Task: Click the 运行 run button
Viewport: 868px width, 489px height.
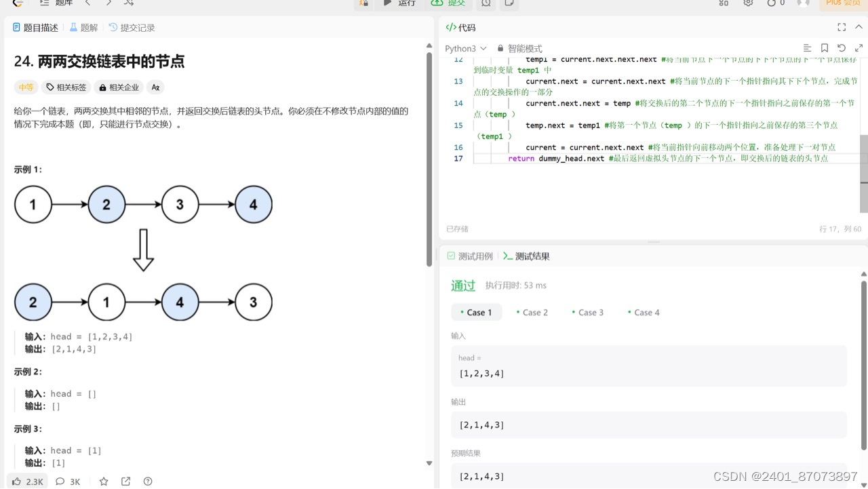Action: (399, 3)
